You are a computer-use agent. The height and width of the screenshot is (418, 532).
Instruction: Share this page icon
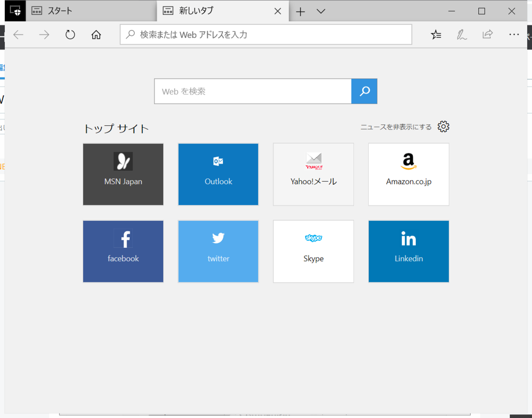(488, 35)
